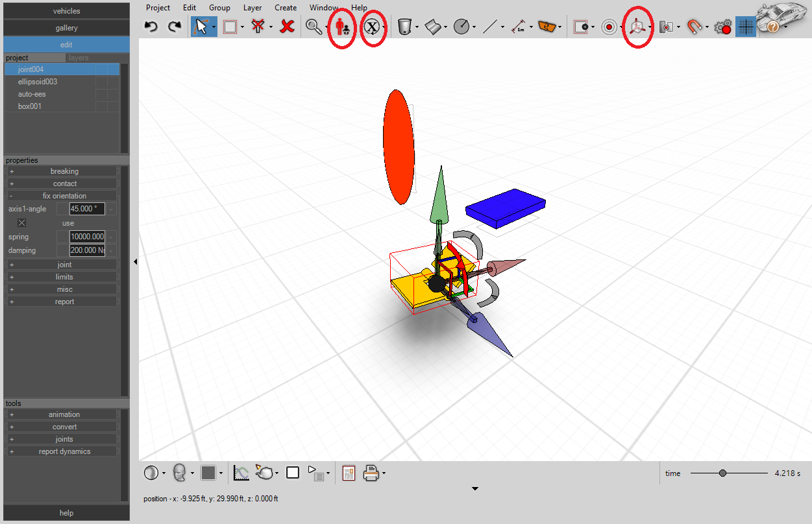Viewport: 812px width, 524px height.
Task: Click the play with list sequence icon
Action: [315, 473]
